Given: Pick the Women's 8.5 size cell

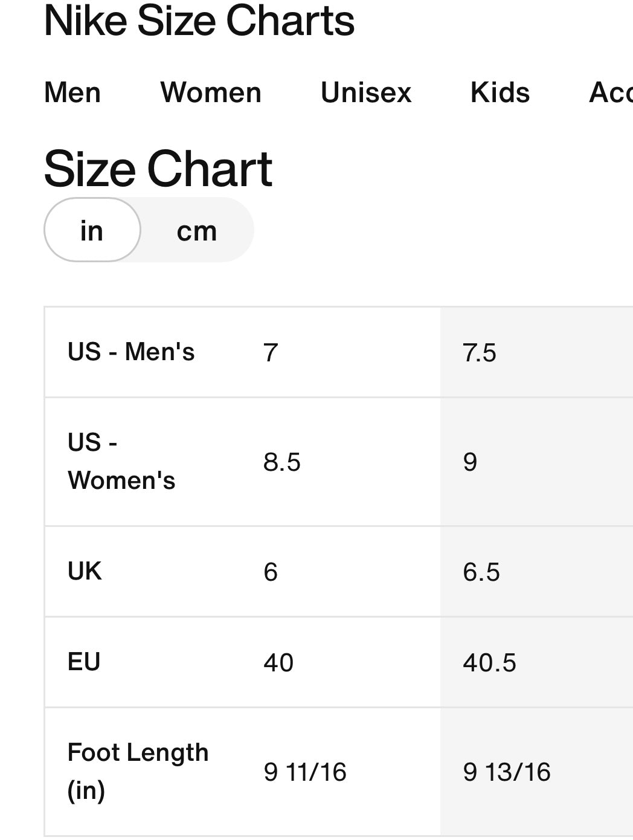Looking at the screenshot, I should (x=282, y=462).
